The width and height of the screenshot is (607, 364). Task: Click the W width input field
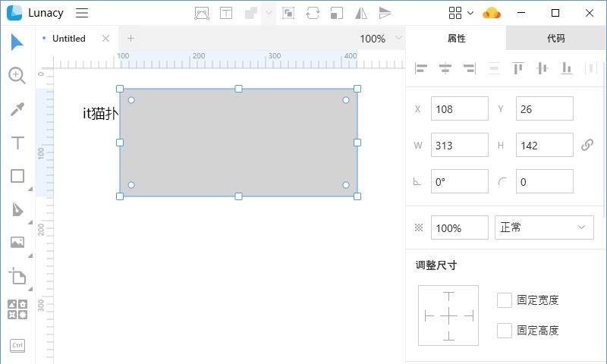pos(459,145)
